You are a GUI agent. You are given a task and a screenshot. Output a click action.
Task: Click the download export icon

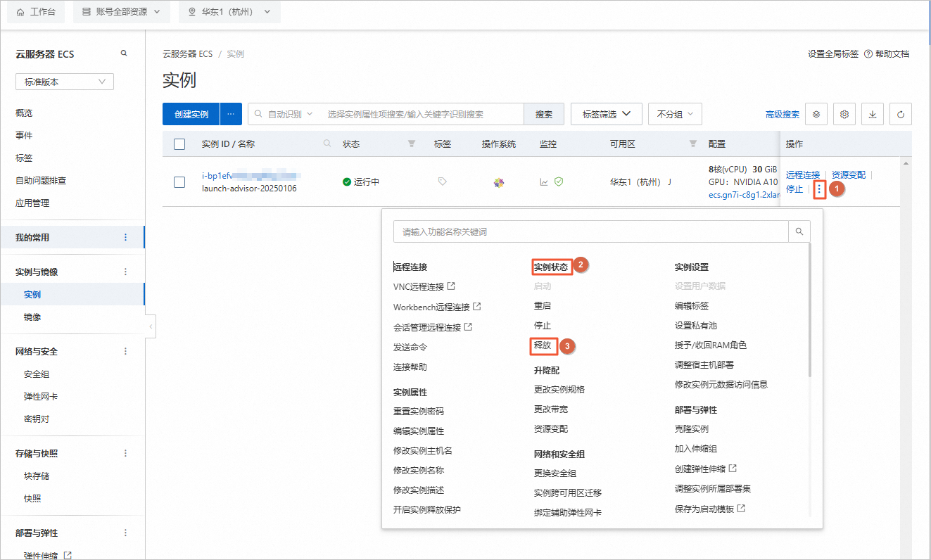pyautogui.click(x=873, y=114)
